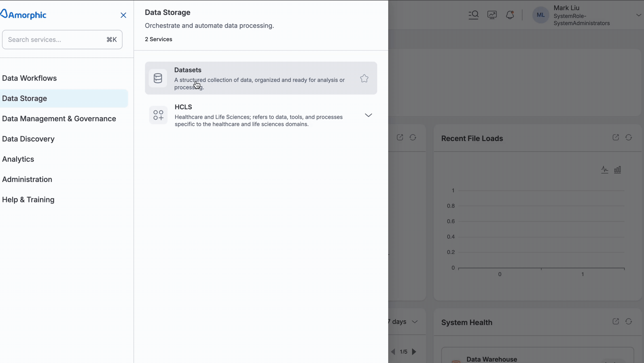Go to next page arrow beside 1/5
This screenshot has width=644, height=363.
[x=414, y=352]
